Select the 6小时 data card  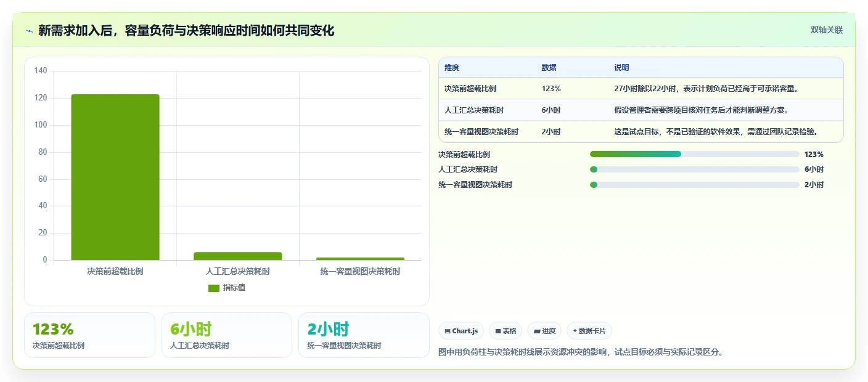227,335
